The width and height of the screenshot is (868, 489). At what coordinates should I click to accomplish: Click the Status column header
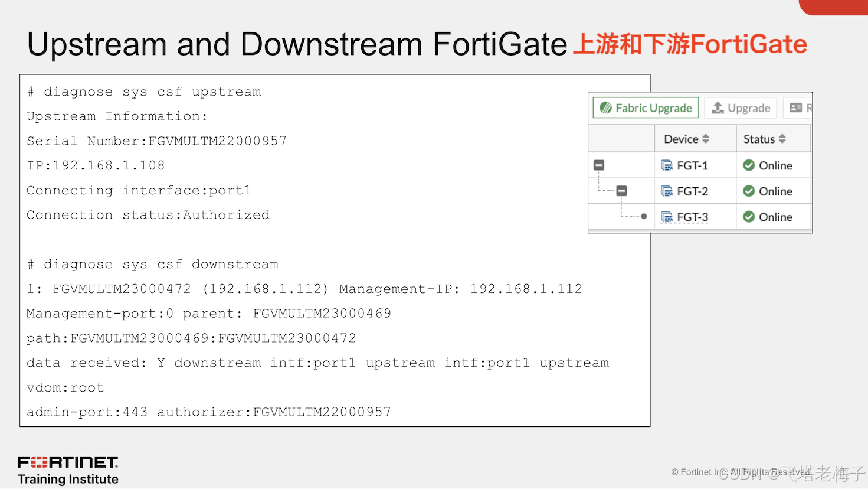tap(774, 139)
